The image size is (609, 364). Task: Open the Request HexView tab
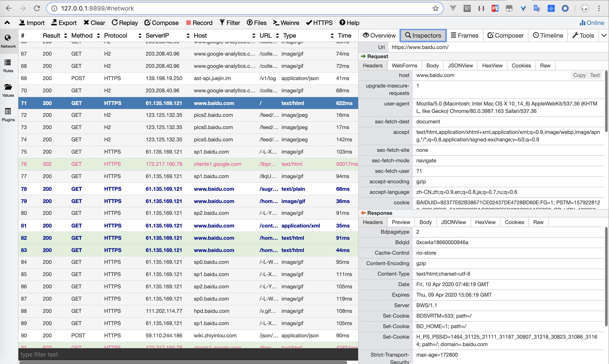tap(492, 65)
